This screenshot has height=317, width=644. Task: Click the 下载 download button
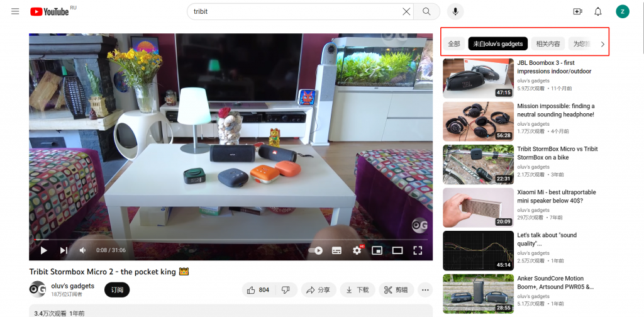[x=357, y=290]
